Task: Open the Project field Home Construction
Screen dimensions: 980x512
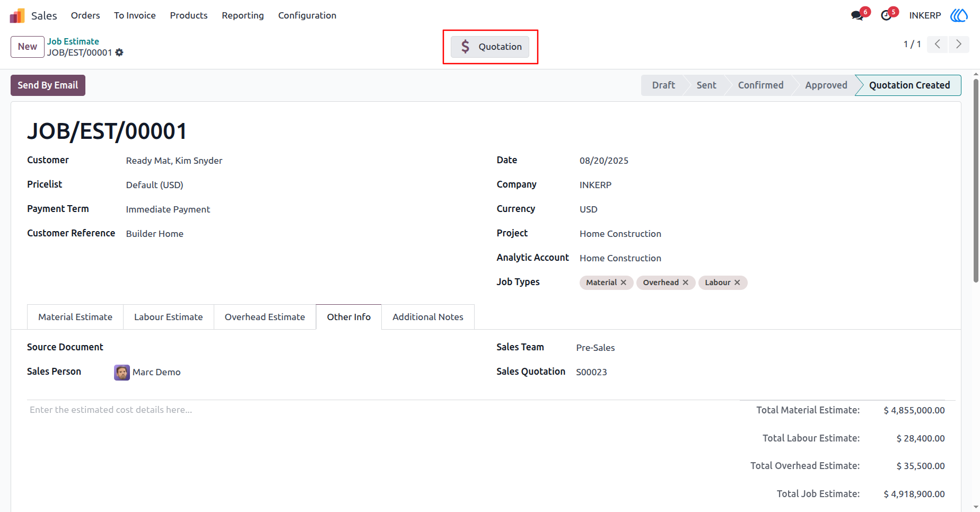Action: coord(620,234)
